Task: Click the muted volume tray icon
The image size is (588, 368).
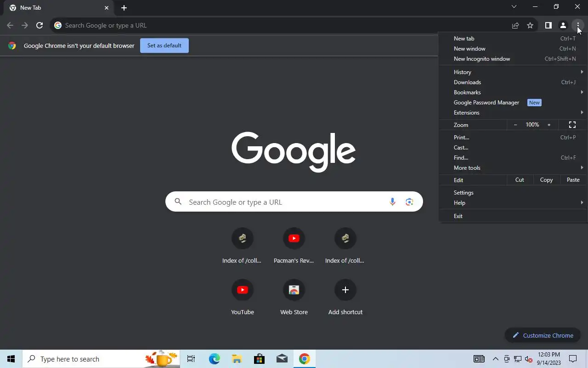Action: 529,359
